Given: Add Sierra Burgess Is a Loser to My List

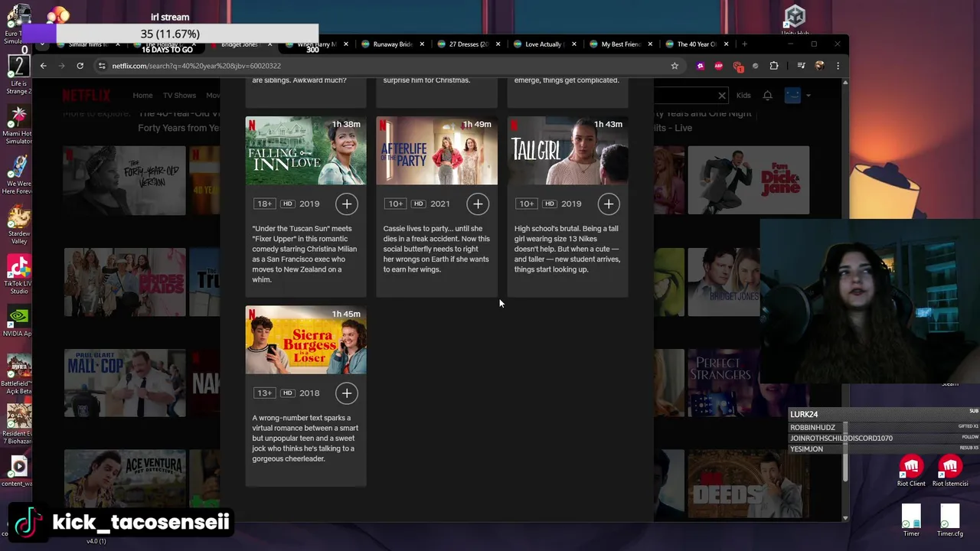Looking at the screenshot, I should coord(347,393).
